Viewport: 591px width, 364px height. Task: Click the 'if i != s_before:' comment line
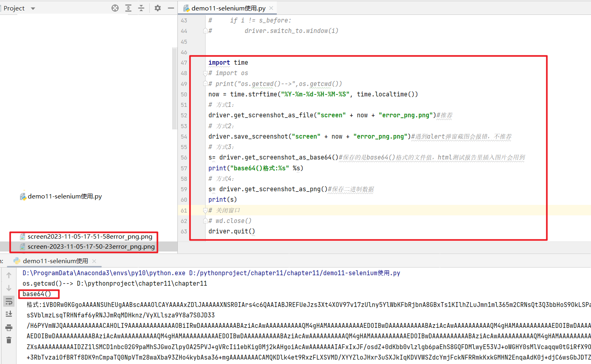tap(250, 20)
